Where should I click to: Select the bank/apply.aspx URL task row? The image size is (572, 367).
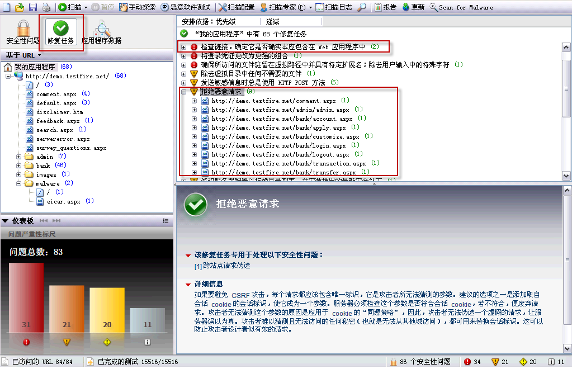click(x=279, y=128)
